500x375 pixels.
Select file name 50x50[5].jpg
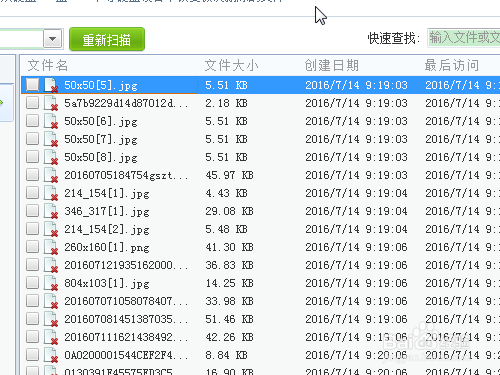[x=101, y=85]
